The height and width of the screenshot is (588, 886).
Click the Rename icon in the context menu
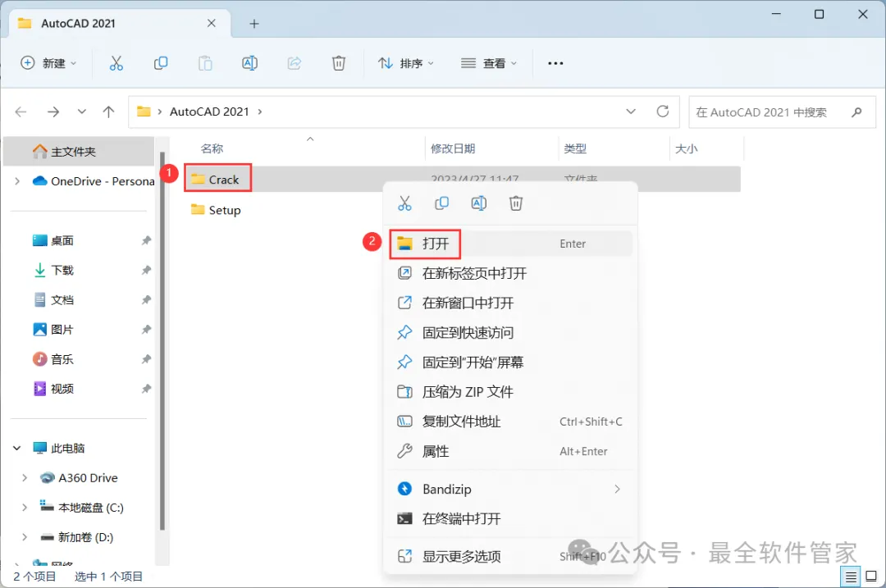click(478, 203)
